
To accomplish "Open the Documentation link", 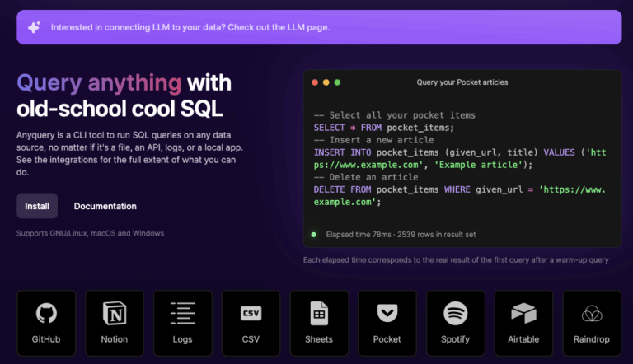I will pyautogui.click(x=105, y=206).
